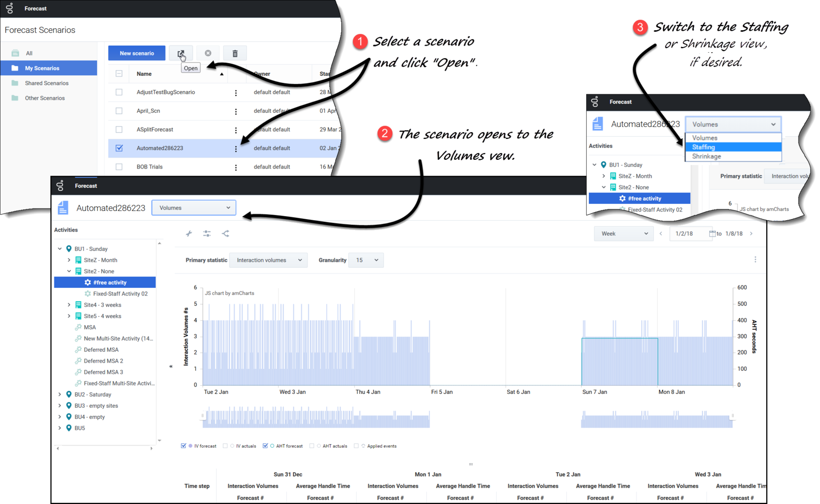820x504 pixels.
Task: Check the BOB Trials row checkbox
Action: [119, 166]
